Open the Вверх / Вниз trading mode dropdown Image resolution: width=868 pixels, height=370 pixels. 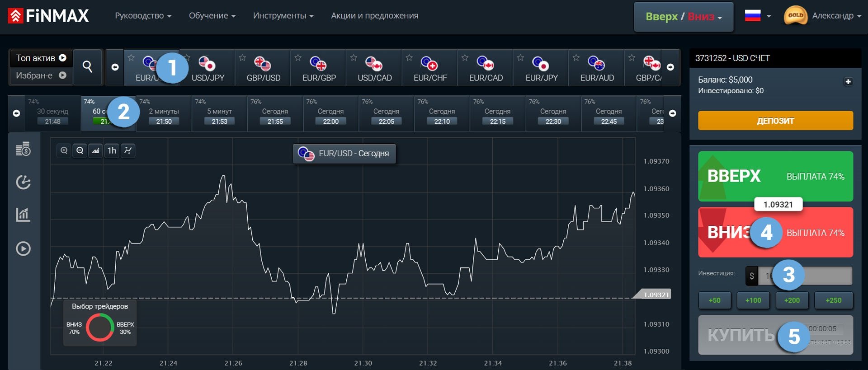684,17
